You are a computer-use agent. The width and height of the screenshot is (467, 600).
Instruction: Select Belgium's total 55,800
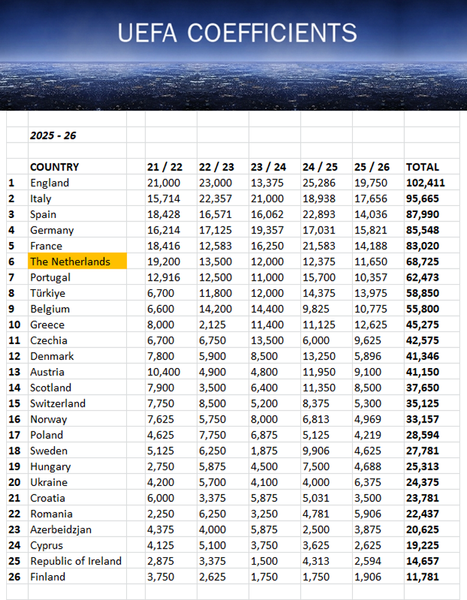(x=423, y=309)
